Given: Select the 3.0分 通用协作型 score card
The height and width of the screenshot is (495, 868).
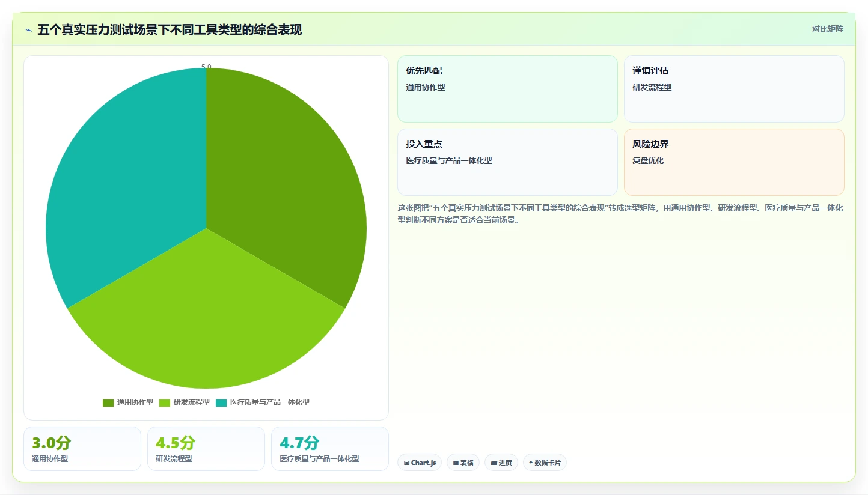Looking at the screenshot, I should (x=82, y=449).
